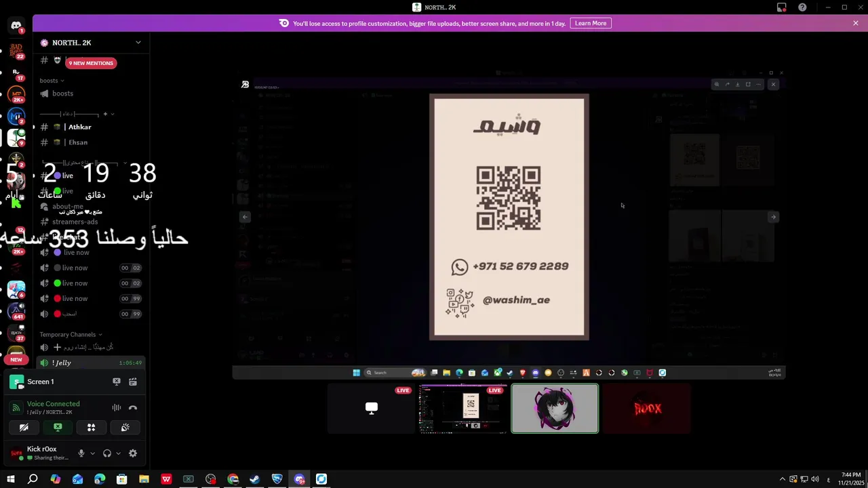Image resolution: width=868 pixels, height=488 pixels.
Task: Open Outlook from the taskbar
Action: pyautogui.click(x=77, y=479)
